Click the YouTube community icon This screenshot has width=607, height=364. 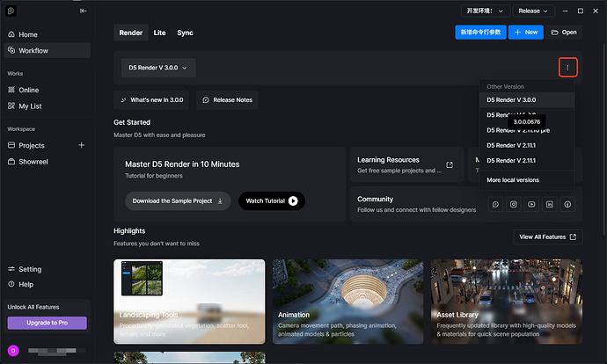pyautogui.click(x=531, y=204)
